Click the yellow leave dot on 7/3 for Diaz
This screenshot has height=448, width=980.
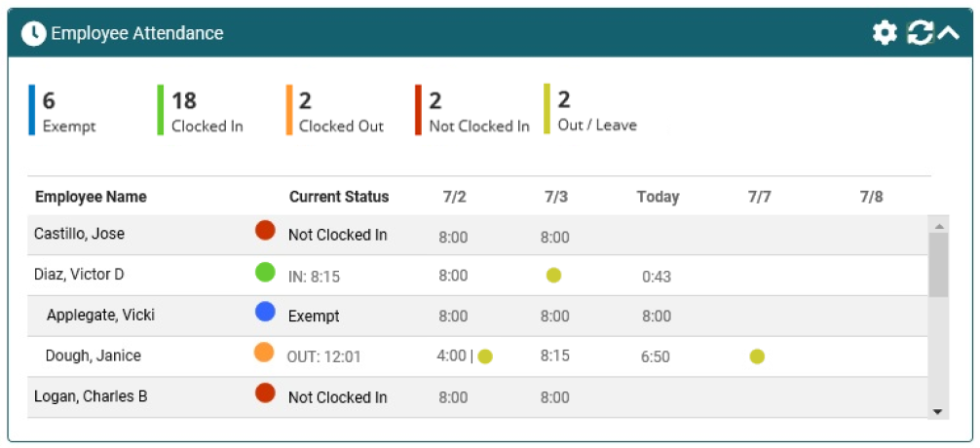[553, 276]
